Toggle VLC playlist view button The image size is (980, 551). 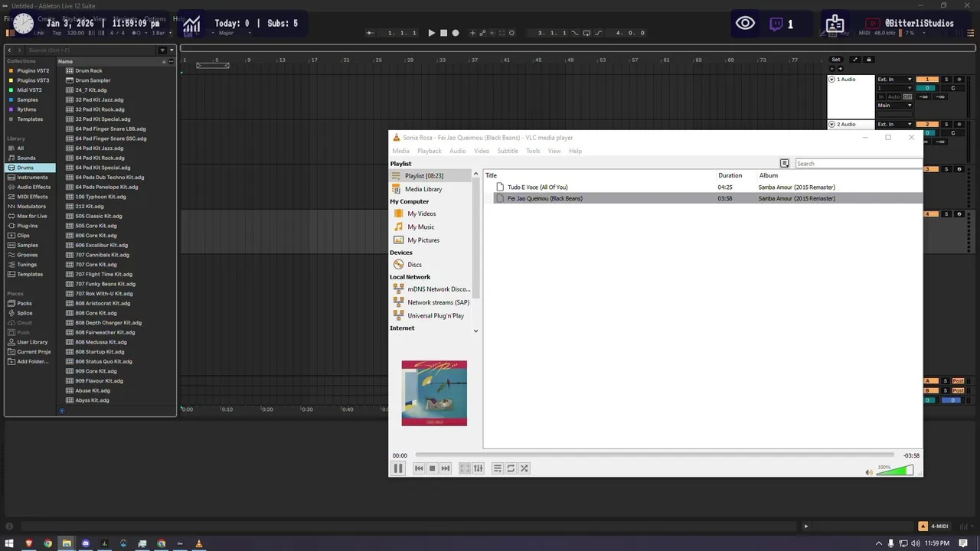(497, 468)
